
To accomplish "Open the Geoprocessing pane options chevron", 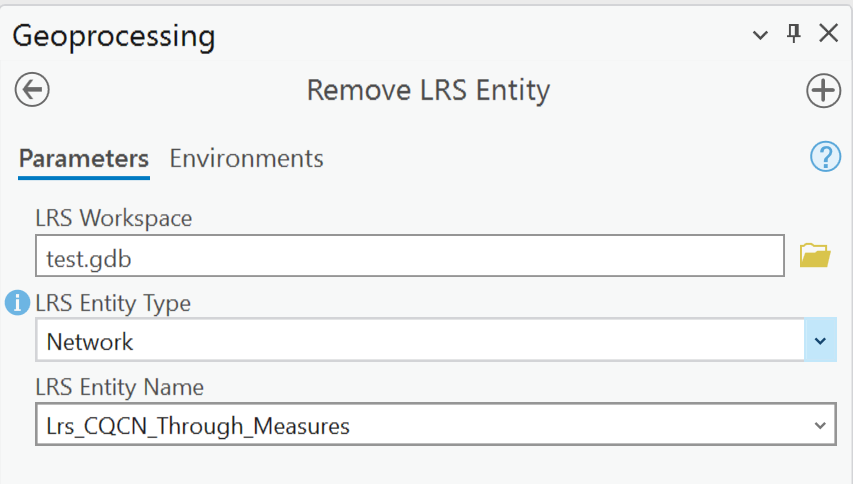I will tap(761, 35).
